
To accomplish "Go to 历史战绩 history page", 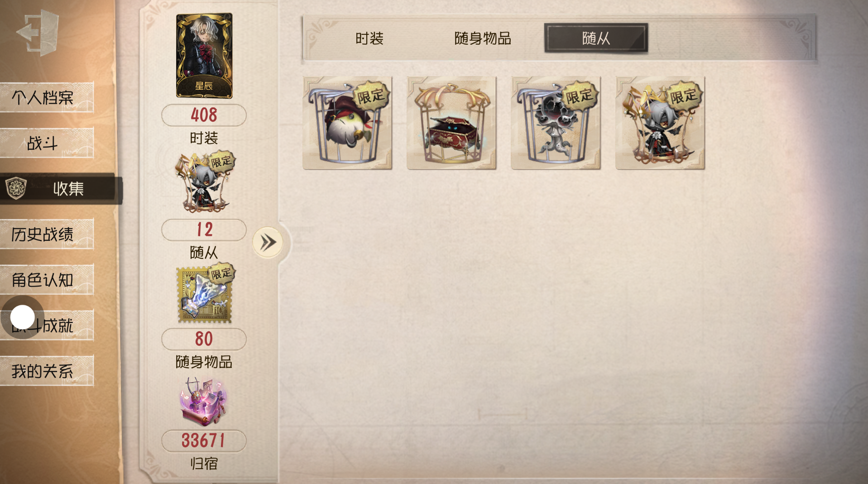I will 47,234.
